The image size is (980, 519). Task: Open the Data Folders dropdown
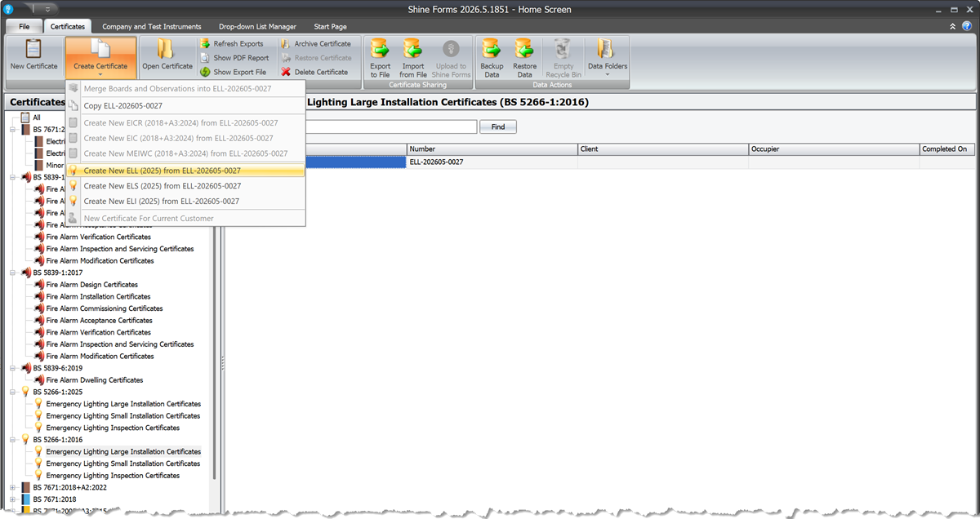pyautogui.click(x=607, y=58)
